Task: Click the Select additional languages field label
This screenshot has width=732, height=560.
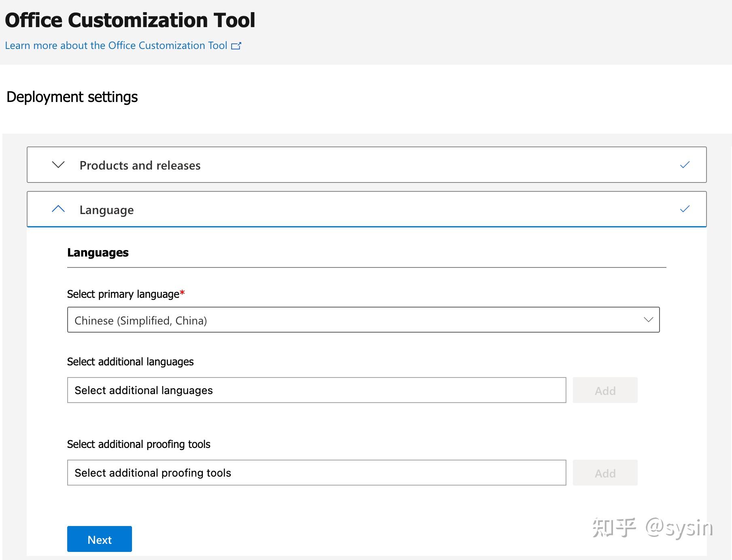Action: (x=130, y=362)
